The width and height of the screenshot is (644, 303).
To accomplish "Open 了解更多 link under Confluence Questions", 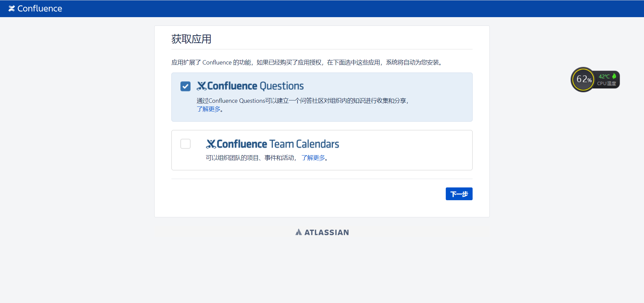I will (x=209, y=109).
